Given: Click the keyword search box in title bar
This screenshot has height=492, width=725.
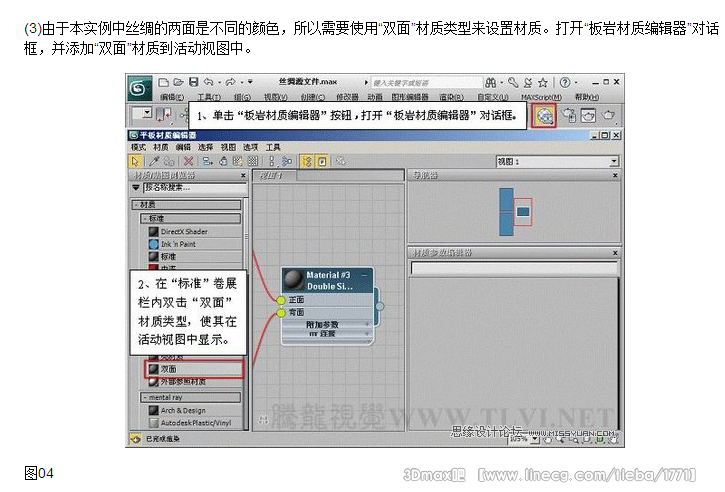Looking at the screenshot, I should (427, 83).
